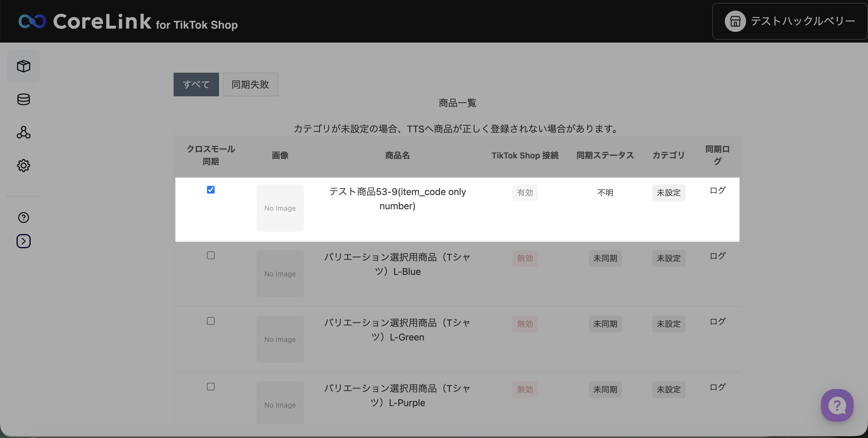The image size is (868, 438).
Task: Tick sync checkbox for L-Purple product
Action: tap(211, 387)
